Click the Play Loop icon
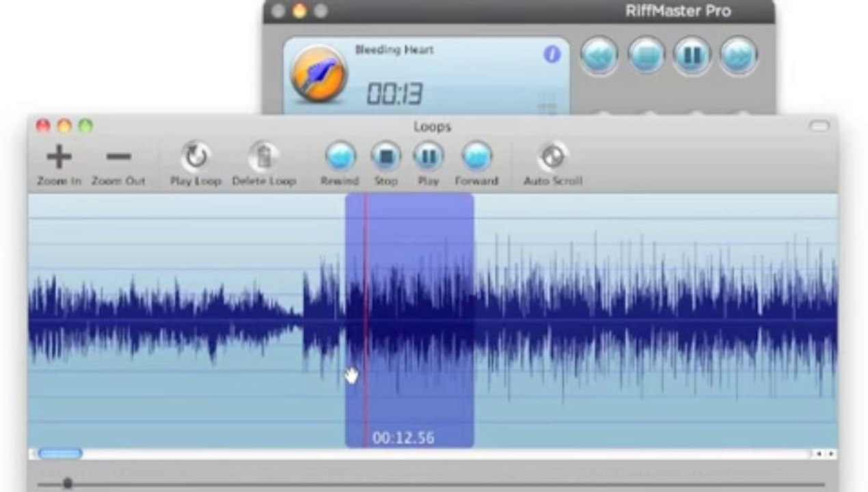868x492 pixels. [x=196, y=157]
